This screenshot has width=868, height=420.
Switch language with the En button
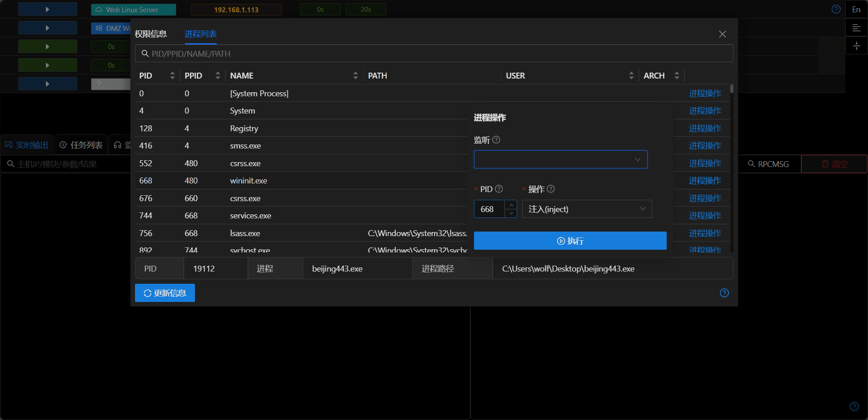coord(856,10)
